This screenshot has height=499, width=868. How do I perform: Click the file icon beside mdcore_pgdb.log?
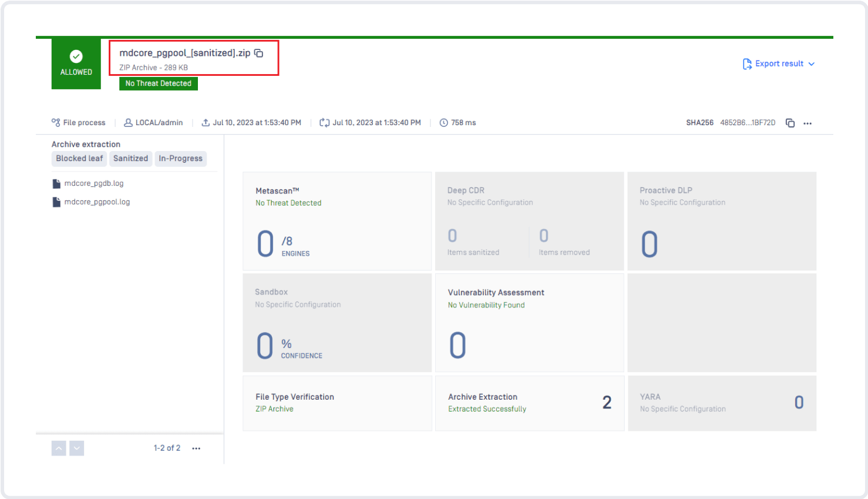pos(56,183)
